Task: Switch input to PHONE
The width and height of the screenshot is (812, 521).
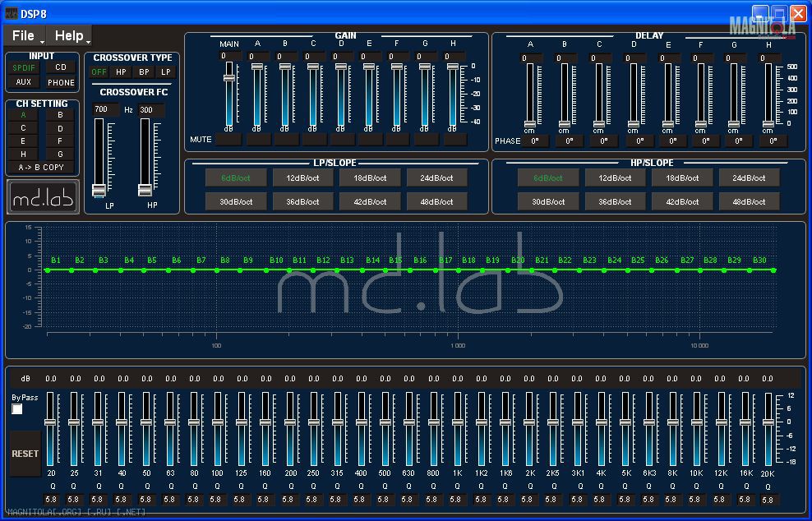Action: [x=61, y=82]
